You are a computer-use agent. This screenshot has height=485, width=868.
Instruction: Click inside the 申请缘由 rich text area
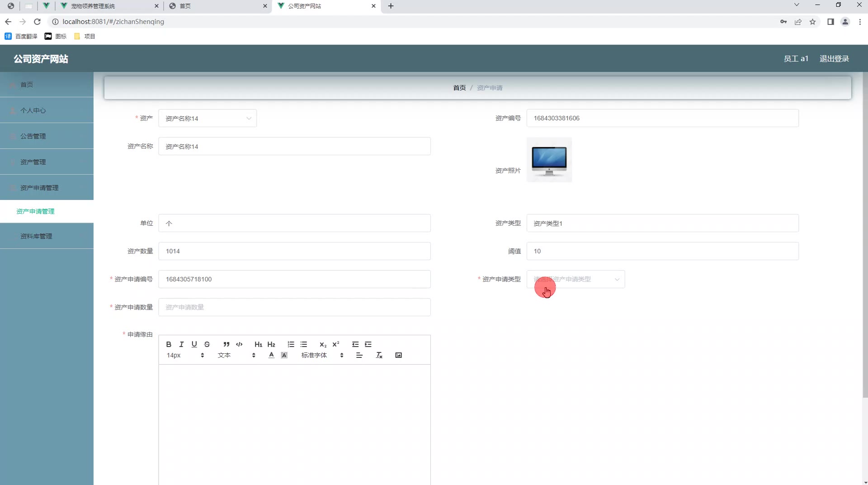[x=294, y=424]
